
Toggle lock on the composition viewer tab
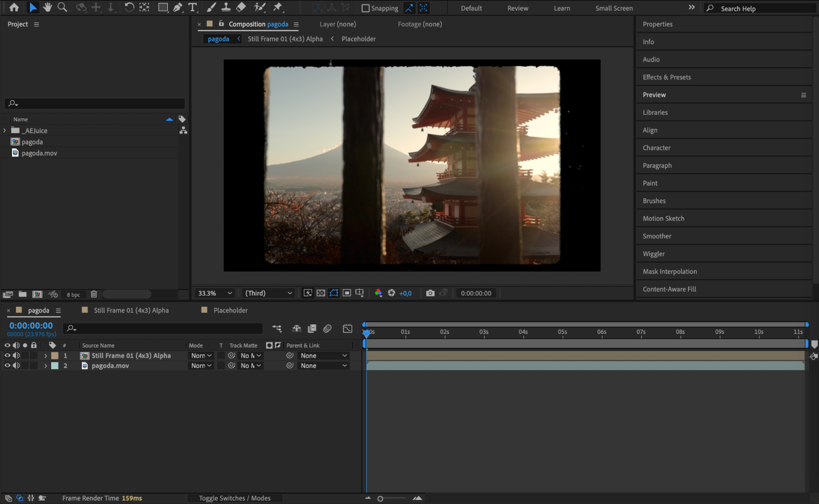coord(221,24)
